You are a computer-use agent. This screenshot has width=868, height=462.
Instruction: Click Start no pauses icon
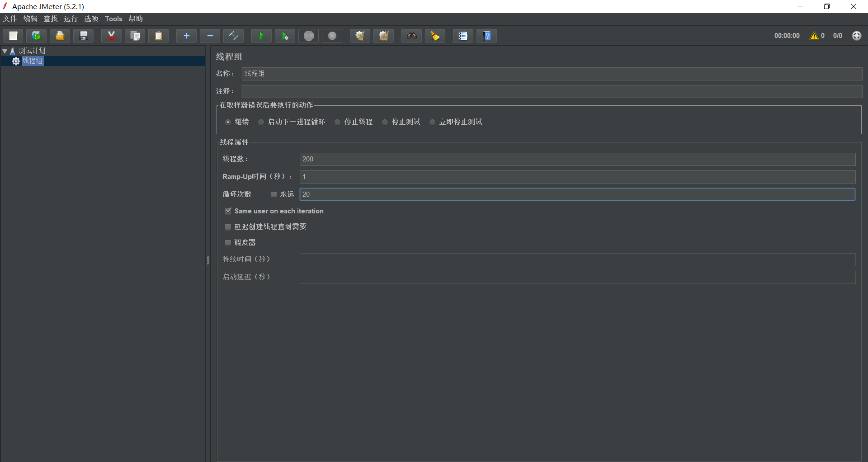[285, 36]
